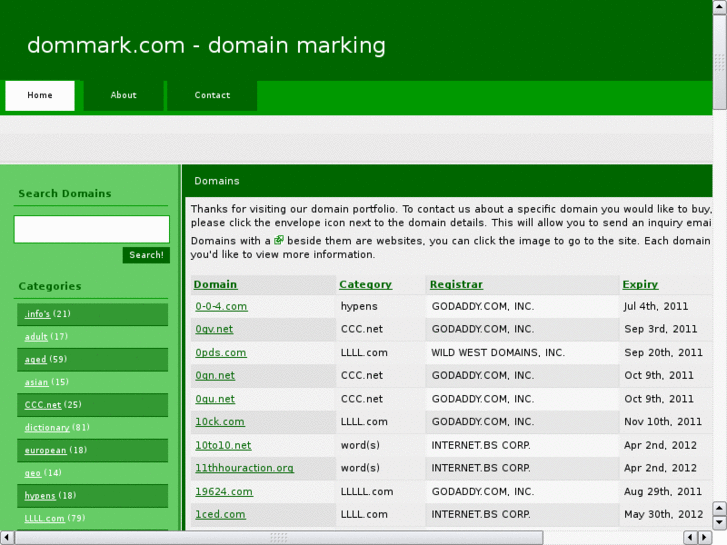The width and height of the screenshot is (727, 545).
Task: Click the horizontal scrollbar left arrow at far left
Action: (7, 538)
